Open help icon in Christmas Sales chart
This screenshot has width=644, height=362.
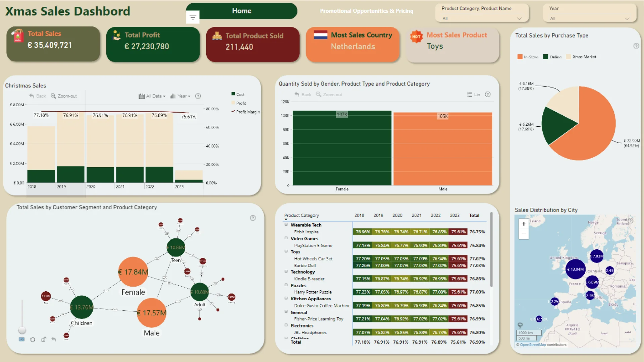click(198, 96)
